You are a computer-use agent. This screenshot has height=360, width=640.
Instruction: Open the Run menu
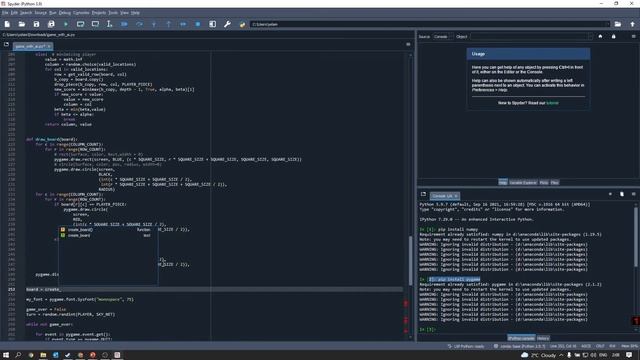coord(53,13)
